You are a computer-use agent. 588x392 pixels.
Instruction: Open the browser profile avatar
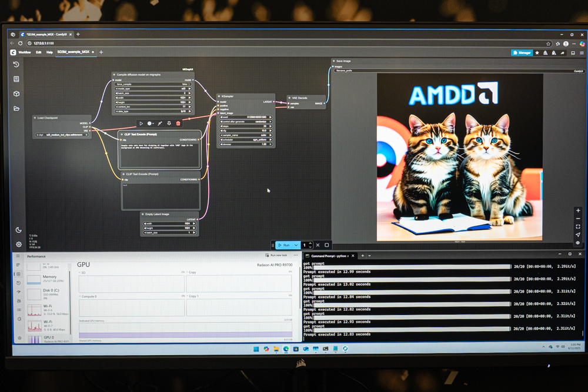[x=566, y=44]
